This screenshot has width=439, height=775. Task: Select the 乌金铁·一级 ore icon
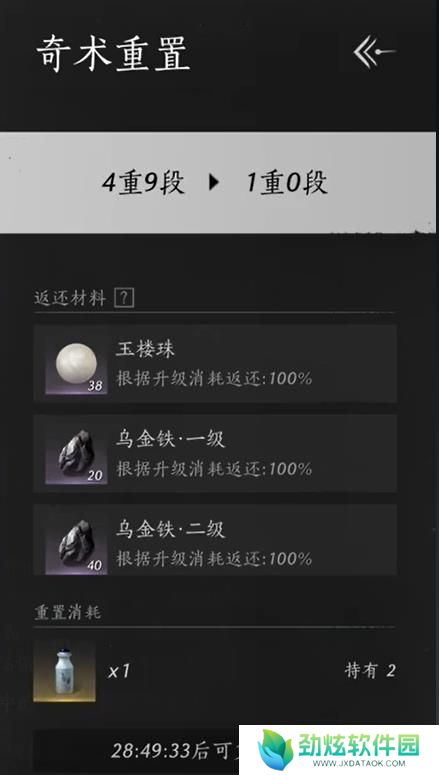click(x=76, y=454)
